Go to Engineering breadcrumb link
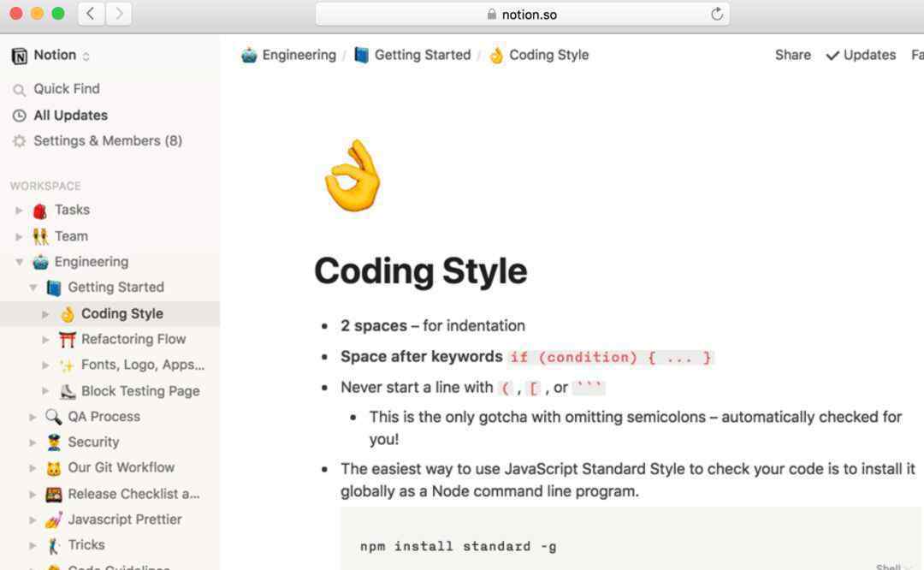The height and width of the screenshot is (570, 924). pyautogui.click(x=299, y=55)
